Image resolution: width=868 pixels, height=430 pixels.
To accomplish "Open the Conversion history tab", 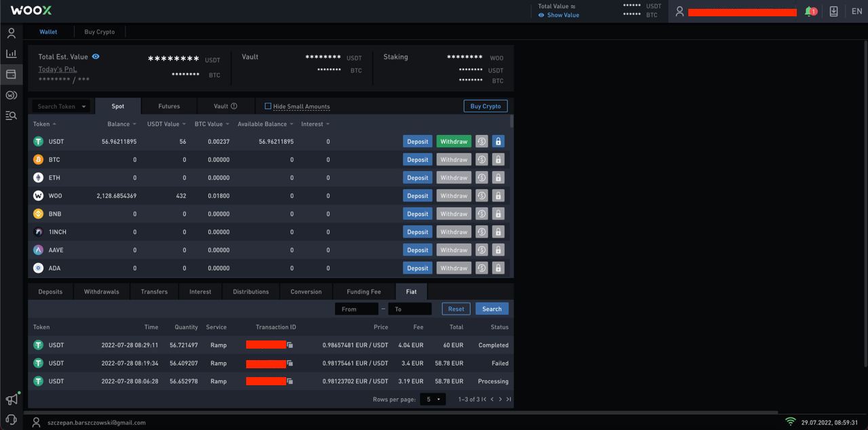I will coord(306,292).
